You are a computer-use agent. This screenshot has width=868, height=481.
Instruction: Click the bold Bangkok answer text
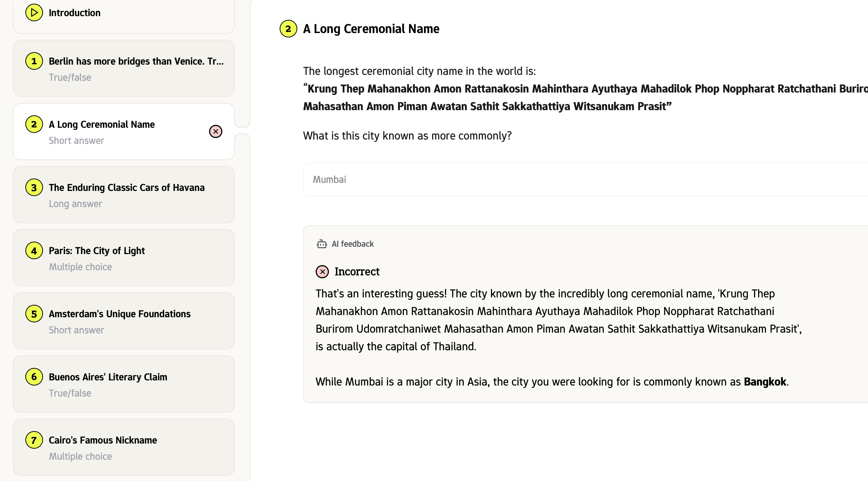pyautogui.click(x=765, y=382)
